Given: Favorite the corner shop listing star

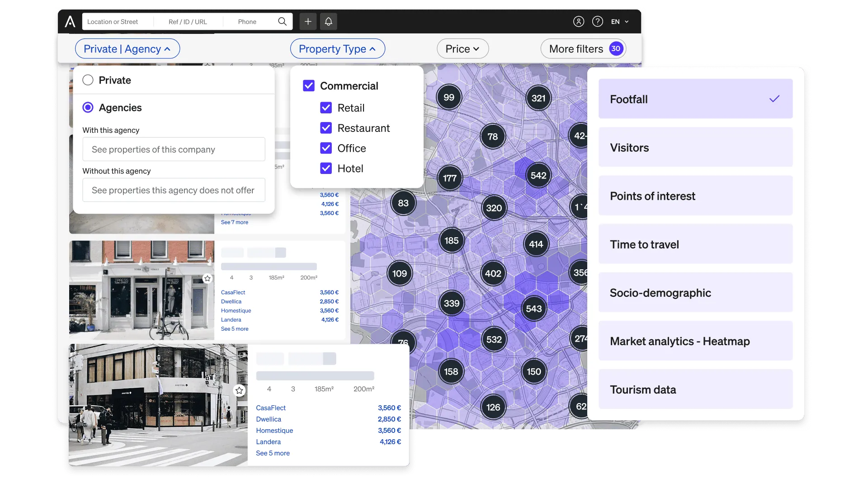Looking at the screenshot, I should [240, 390].
